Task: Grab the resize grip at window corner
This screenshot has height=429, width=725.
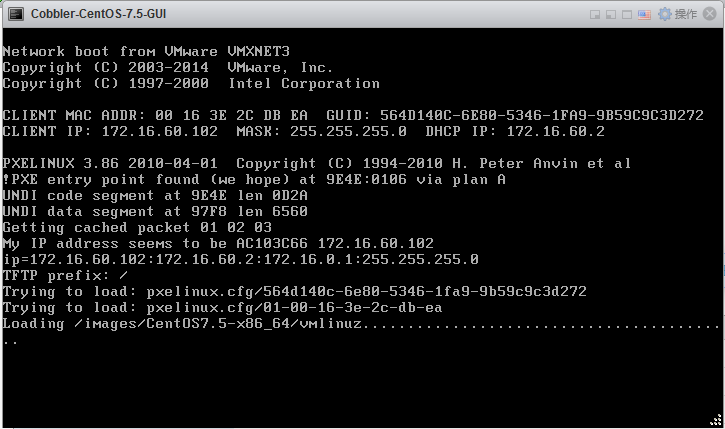Action: [716, 420]
